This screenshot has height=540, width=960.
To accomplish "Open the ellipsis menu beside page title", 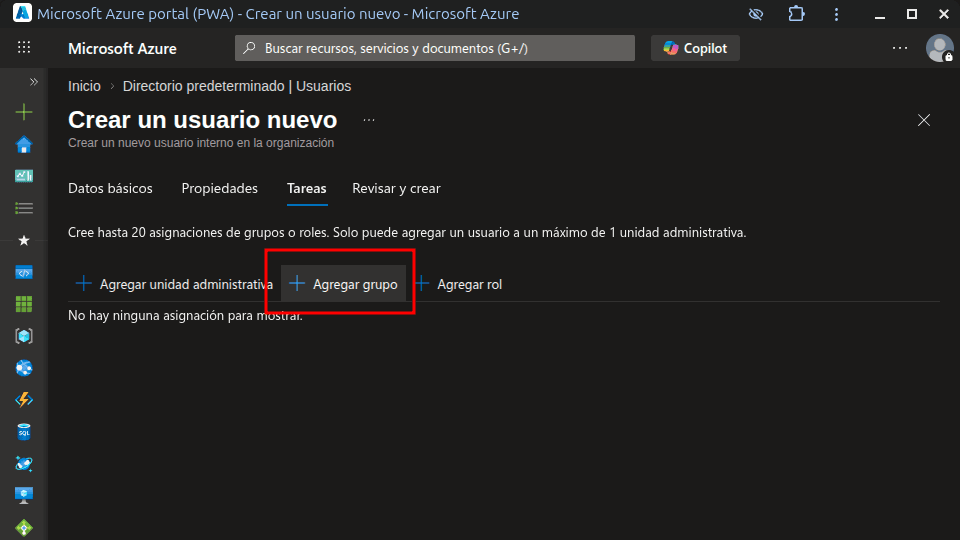I will [369, 120].
